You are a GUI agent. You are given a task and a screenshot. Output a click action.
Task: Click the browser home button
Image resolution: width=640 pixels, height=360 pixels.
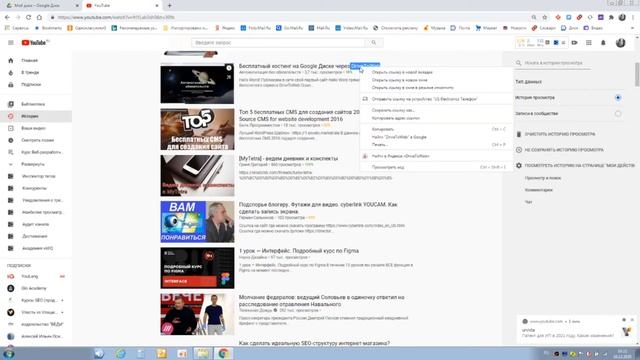(39, 17)
